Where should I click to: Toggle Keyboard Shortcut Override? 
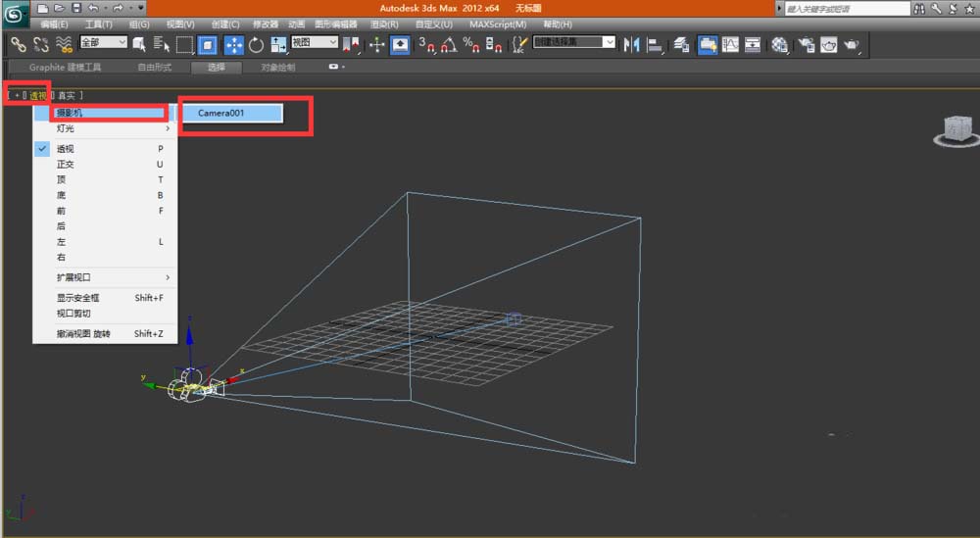pos(400,44)
